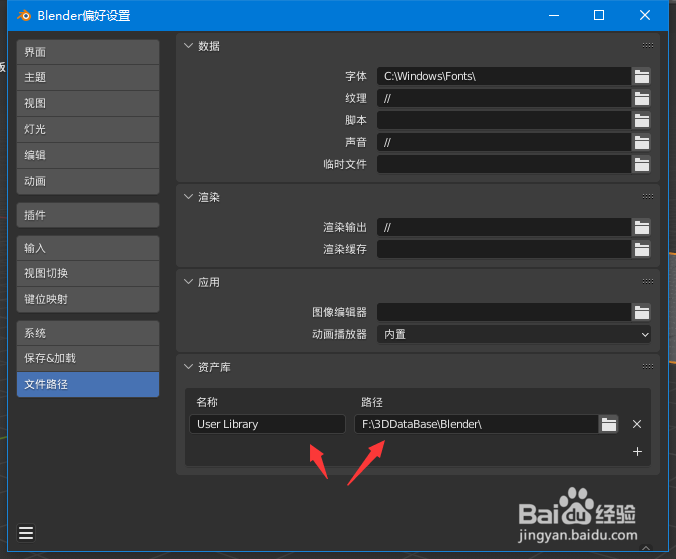Collapse the 资产库 section
The width and height of the screenshot is (676, 559).
(x=188, y=367)
